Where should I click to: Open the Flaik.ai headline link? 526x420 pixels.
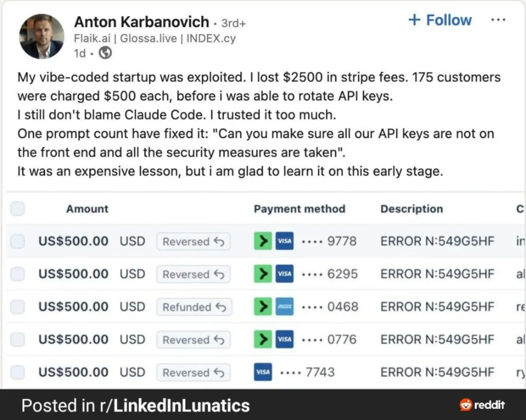coord(92,38)
